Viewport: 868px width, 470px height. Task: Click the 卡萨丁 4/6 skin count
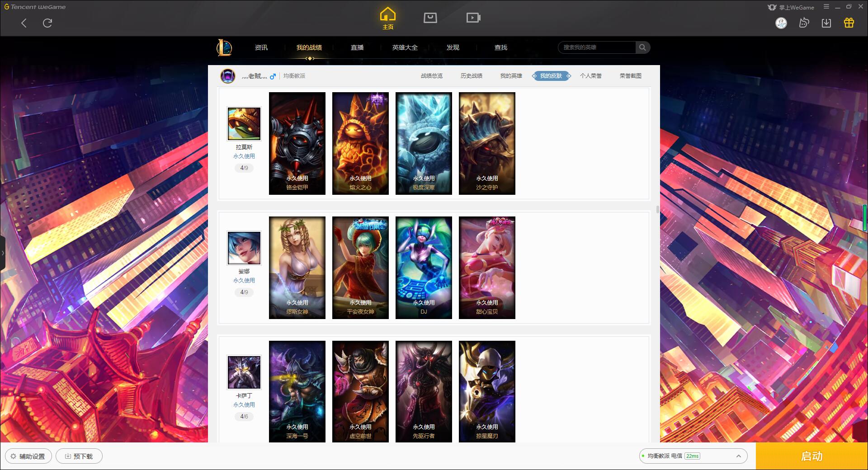click(244, 416)
